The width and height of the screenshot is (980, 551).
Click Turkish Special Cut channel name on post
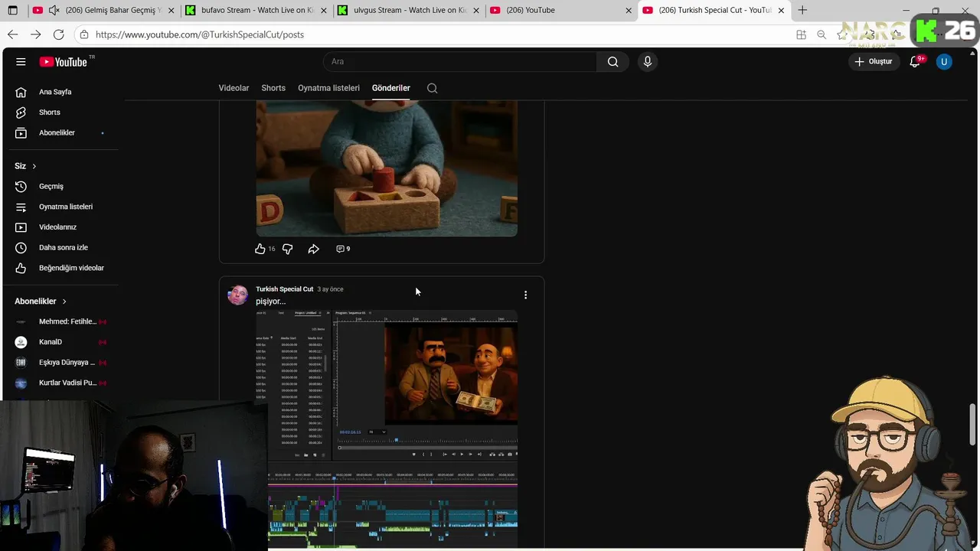coord(285,289)
